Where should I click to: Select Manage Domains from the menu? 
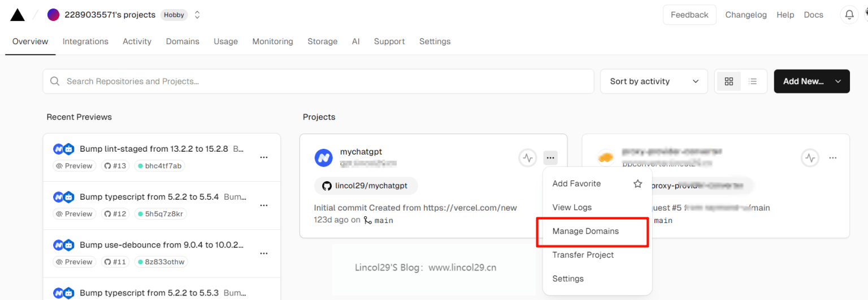(x=585, y=231)
